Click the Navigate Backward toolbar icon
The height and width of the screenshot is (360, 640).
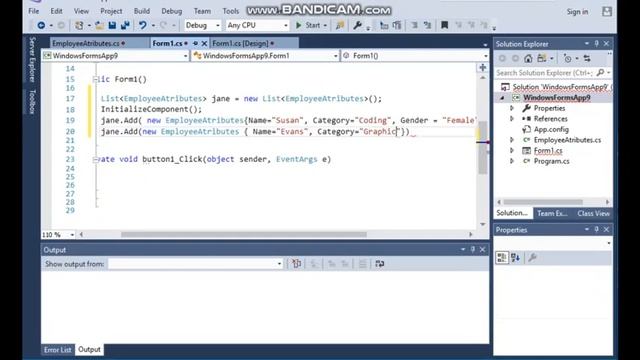[41, 25]
